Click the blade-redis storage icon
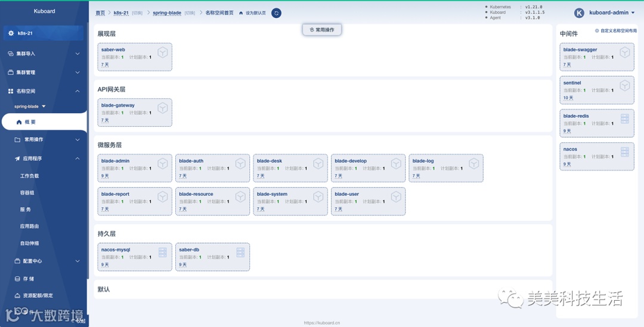The height and width of the screenshot is (327, 644). coord(625,119)
